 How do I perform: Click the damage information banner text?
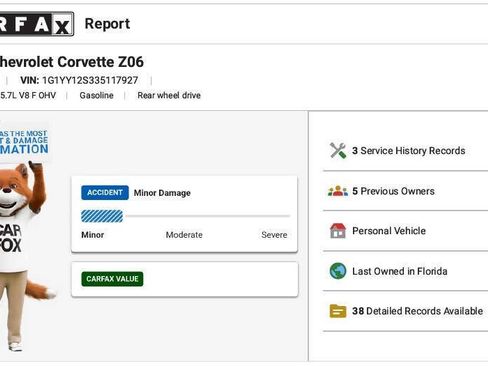point(24,142)
